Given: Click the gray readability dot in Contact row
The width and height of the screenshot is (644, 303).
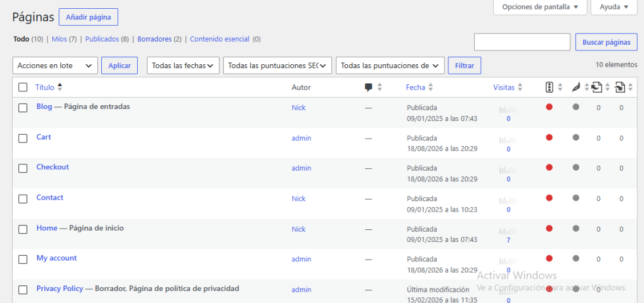Looking at the screenshot, I should tap(576, 198).
